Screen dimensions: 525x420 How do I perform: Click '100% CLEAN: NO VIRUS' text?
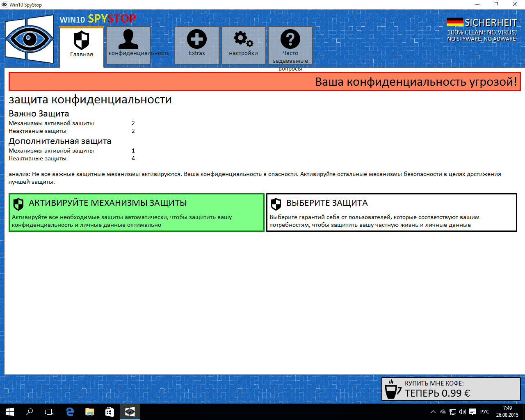tap(482, 32)
